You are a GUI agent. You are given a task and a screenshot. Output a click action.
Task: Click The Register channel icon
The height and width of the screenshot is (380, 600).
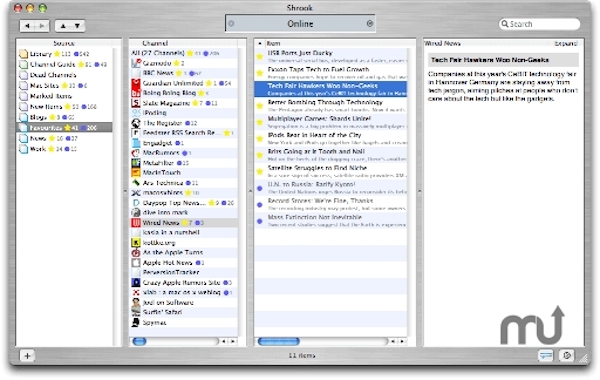point(136,123)
